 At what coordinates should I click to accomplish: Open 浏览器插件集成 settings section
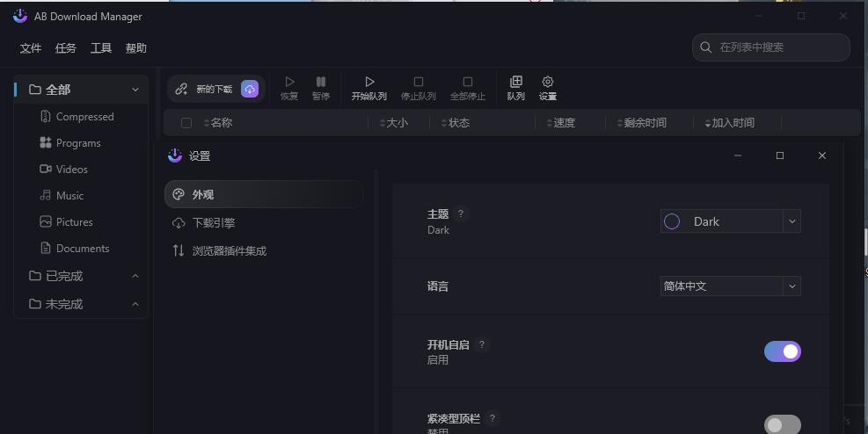229,251
